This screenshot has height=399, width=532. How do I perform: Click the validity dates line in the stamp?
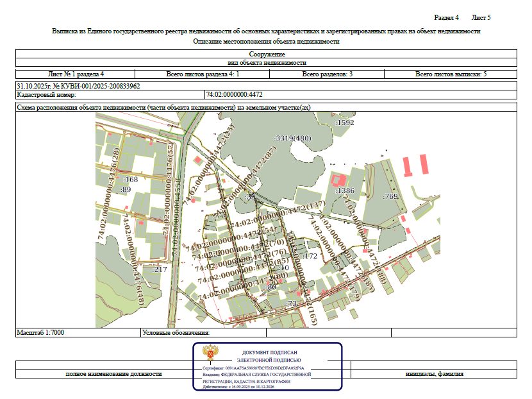[x=238, y=387]
